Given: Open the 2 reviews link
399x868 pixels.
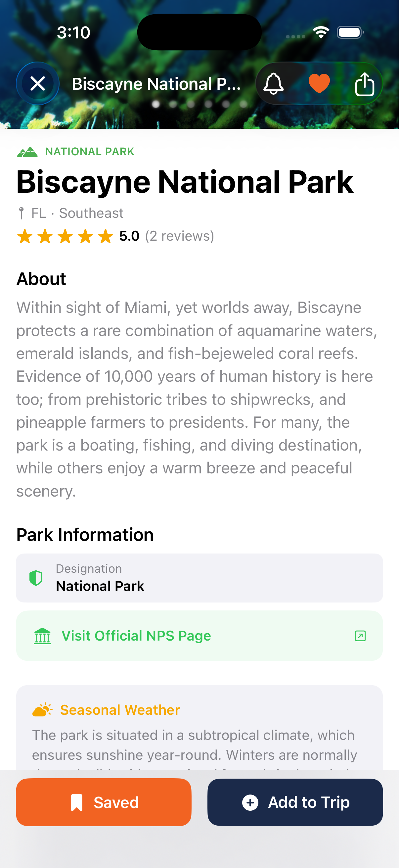Looking at the screenshot, I should 179,236.
